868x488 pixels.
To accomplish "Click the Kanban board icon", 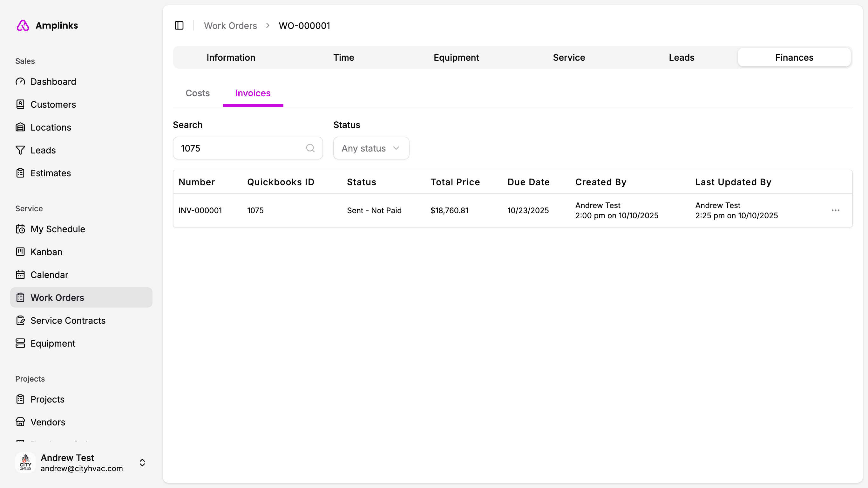I will [20, 252].
